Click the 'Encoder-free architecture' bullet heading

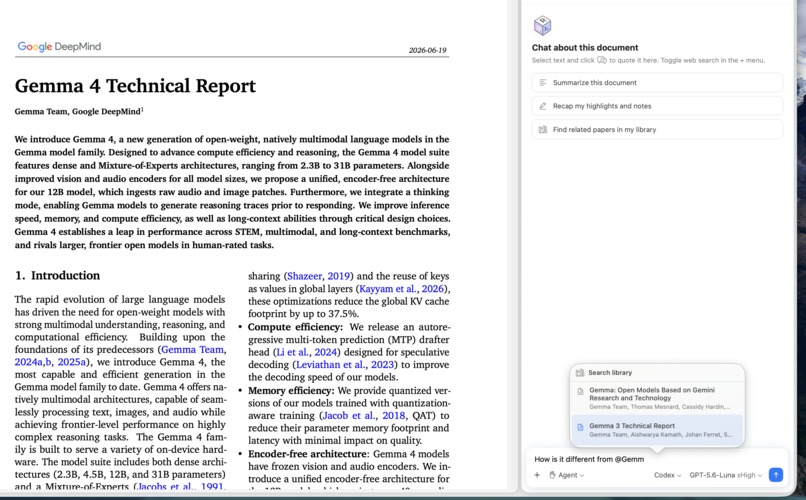coord(307,454)
